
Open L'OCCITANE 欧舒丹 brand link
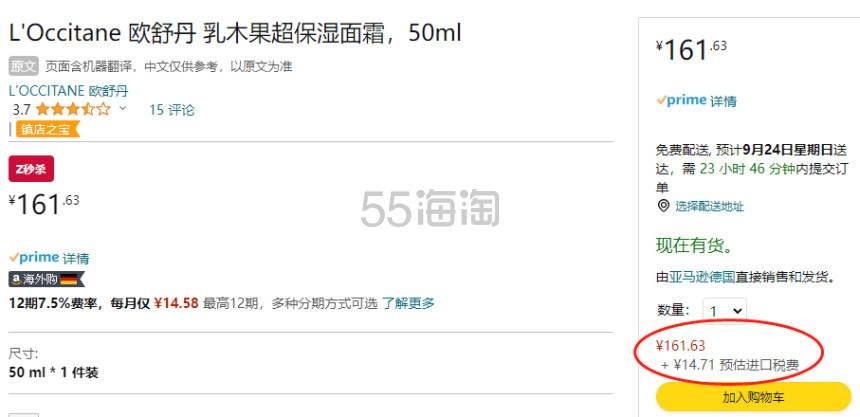click(x=69, y=91)
